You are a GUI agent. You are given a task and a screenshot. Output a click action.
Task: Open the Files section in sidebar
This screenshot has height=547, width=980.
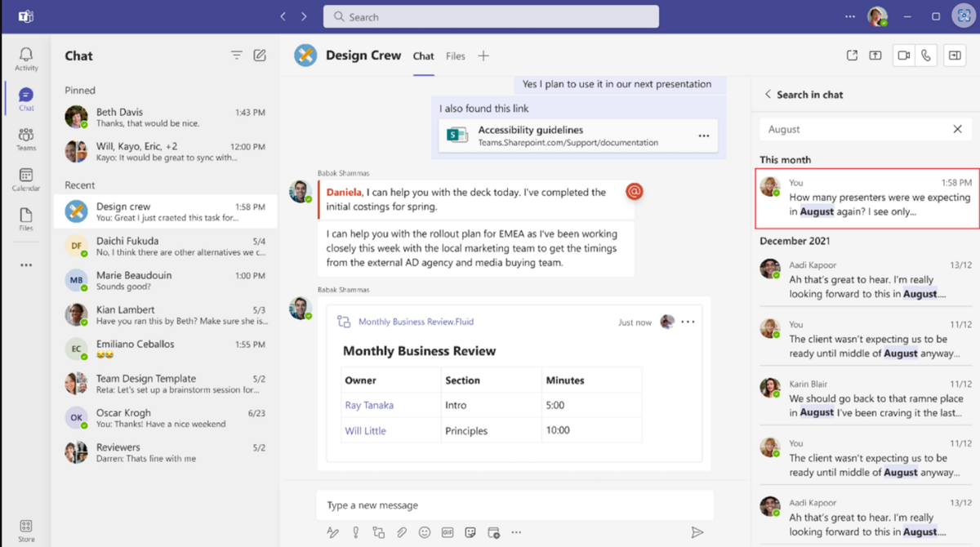[x=26, y=219]
